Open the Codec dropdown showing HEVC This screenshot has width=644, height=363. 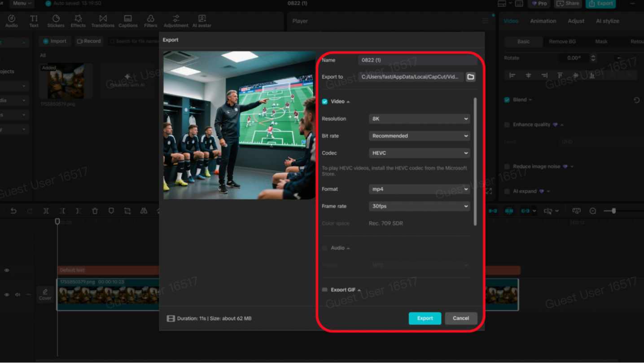419,153
